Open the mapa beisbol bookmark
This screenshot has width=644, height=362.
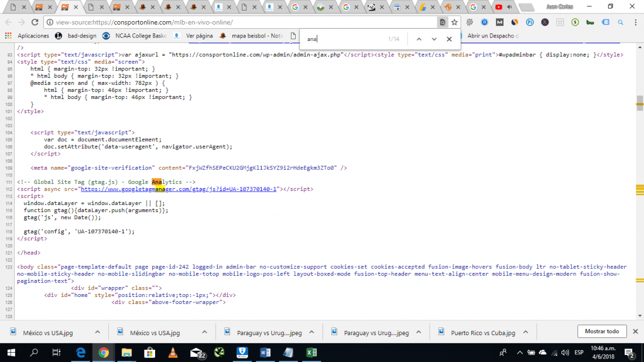click(251, 36)
